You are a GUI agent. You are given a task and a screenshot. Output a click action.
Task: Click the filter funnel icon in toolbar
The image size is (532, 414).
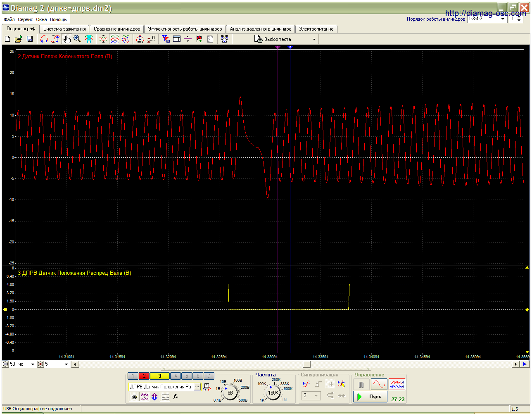click(x=166, y=39)
